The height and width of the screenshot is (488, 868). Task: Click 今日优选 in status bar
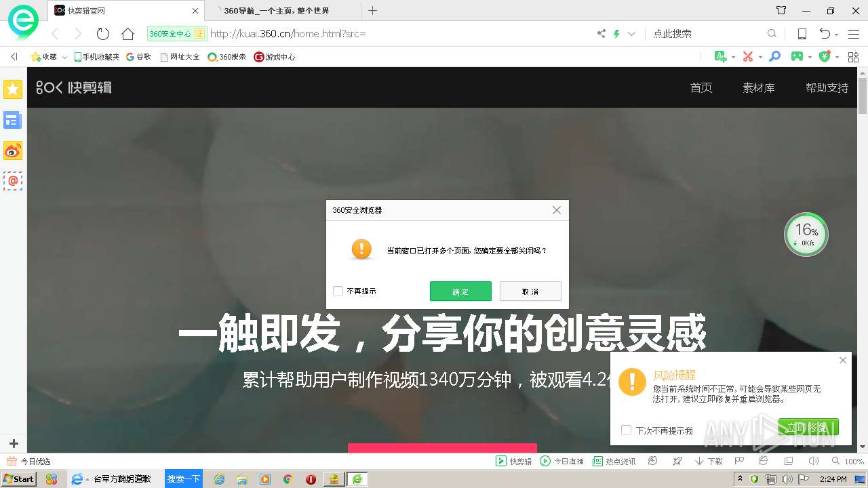coord(28,461)
